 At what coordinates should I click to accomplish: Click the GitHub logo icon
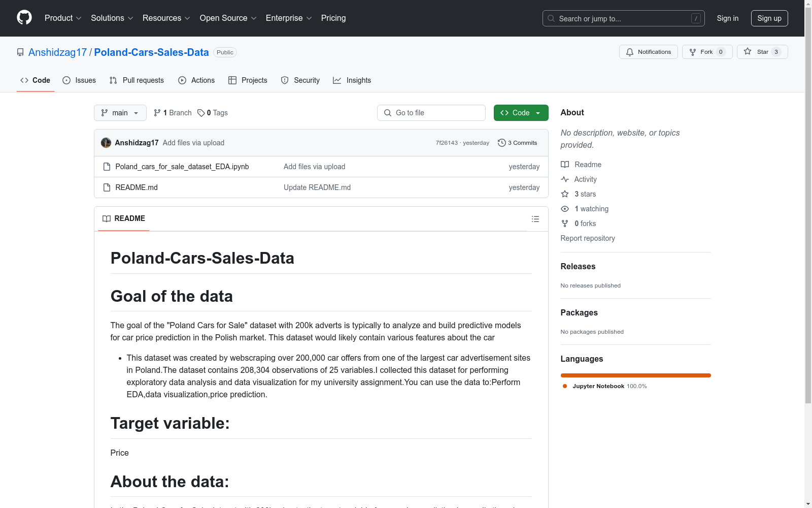coord(24,18)
